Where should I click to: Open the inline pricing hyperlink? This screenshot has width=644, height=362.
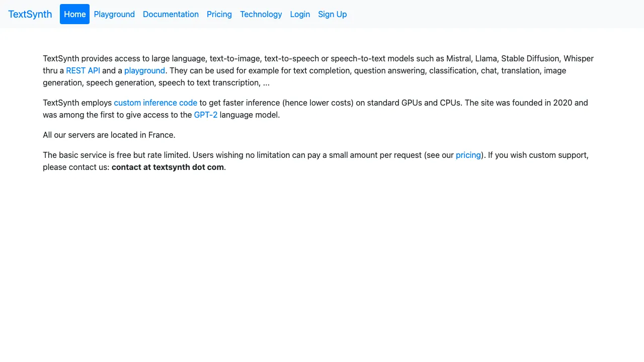pos(468,155)
